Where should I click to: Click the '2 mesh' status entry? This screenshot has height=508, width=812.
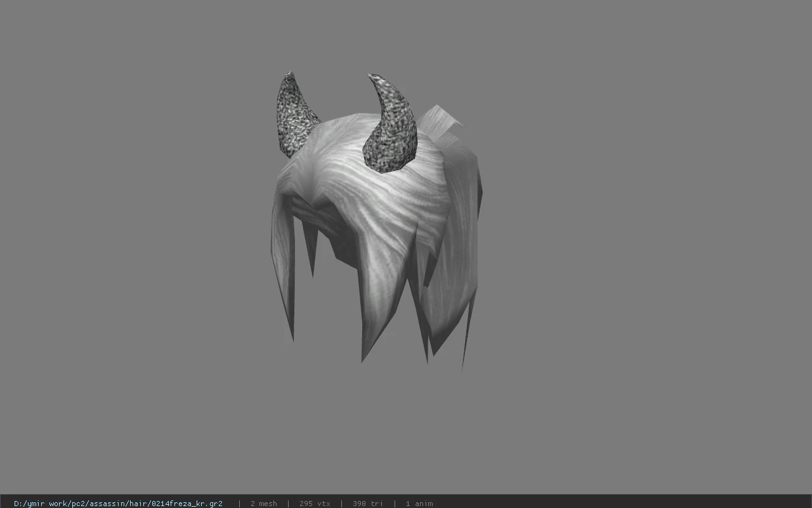[x=264, y=504]
